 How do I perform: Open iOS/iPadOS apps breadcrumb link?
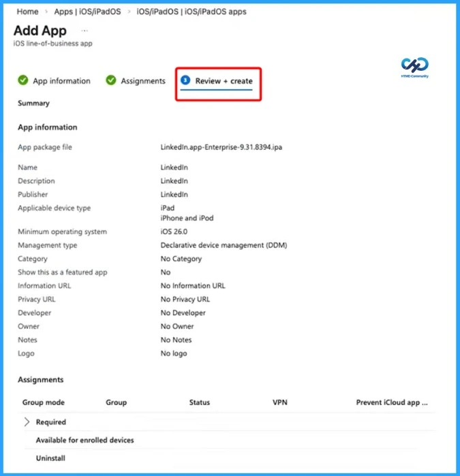pyautogui.click(x=191, y=12)
